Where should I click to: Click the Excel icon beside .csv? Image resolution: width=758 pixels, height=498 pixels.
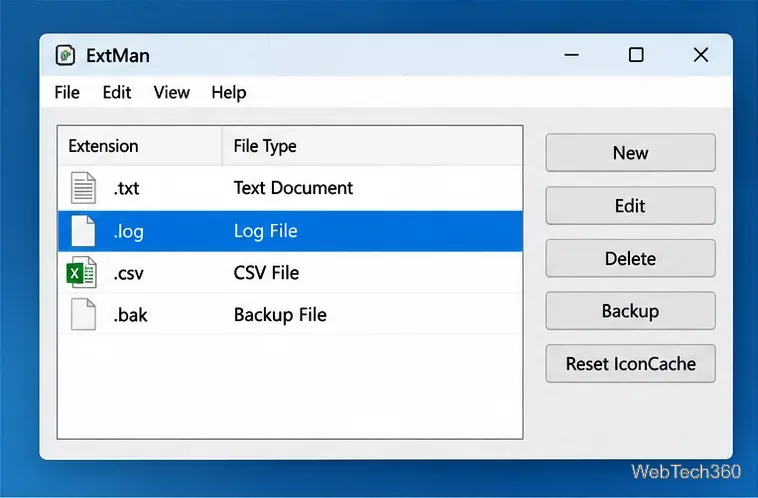coord(81,272)
